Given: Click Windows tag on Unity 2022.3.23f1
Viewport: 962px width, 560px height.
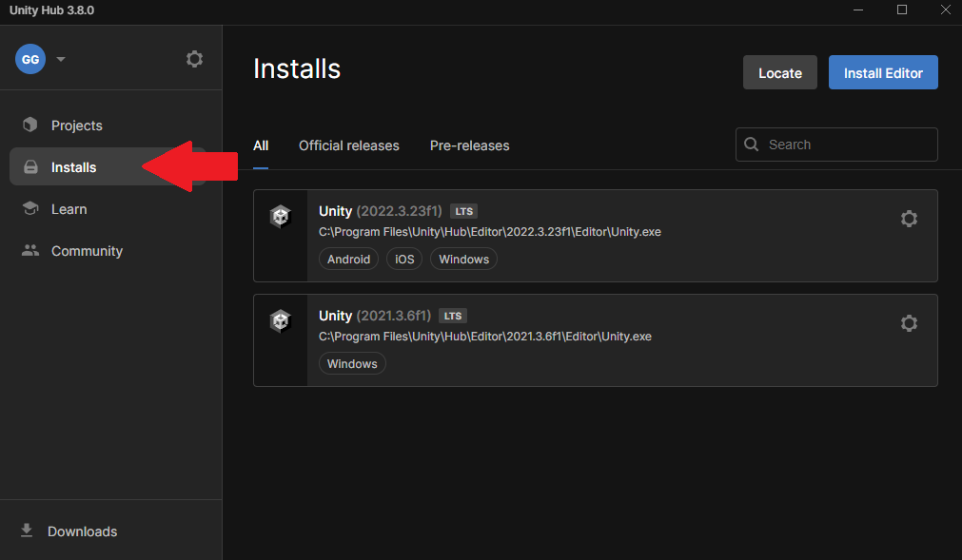Looking at the screenshot, I should [463, 260].
